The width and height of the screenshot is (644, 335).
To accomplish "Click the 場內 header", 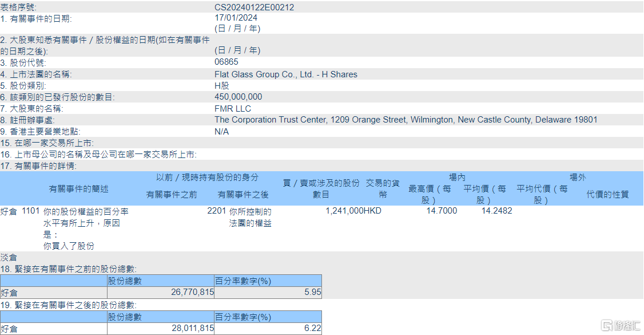I will (457, 177).
